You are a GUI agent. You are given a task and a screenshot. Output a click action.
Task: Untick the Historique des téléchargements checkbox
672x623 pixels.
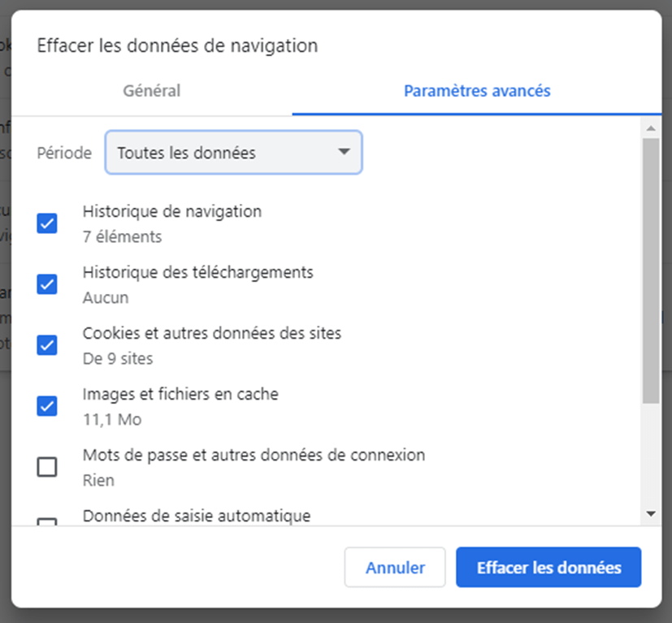coord(47,284)
